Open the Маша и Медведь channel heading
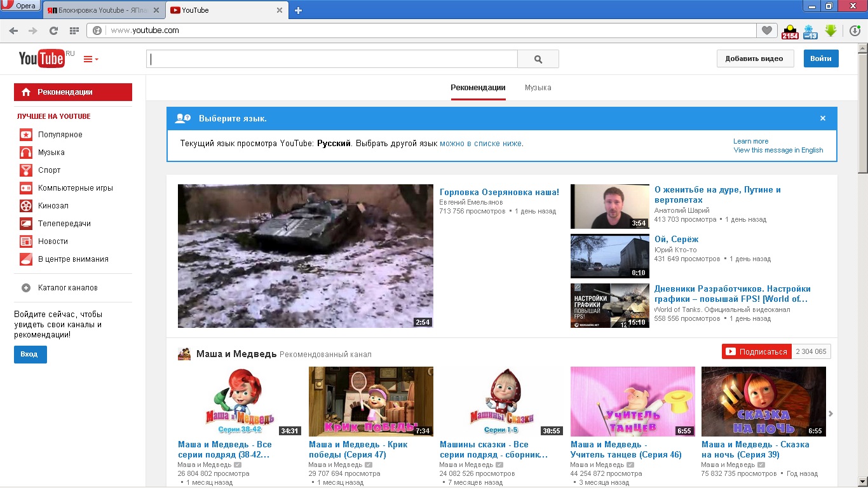This screenshot has width=868, height=488. tap(236, 354)
